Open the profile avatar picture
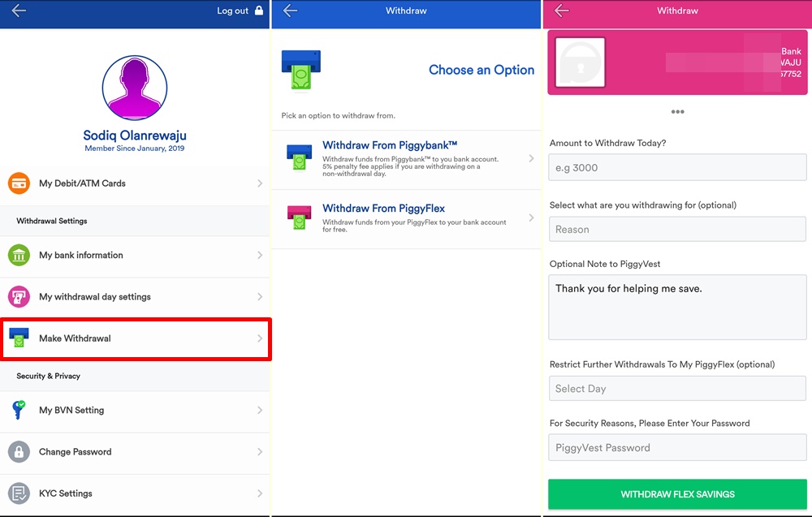 (x=135, y=88)
